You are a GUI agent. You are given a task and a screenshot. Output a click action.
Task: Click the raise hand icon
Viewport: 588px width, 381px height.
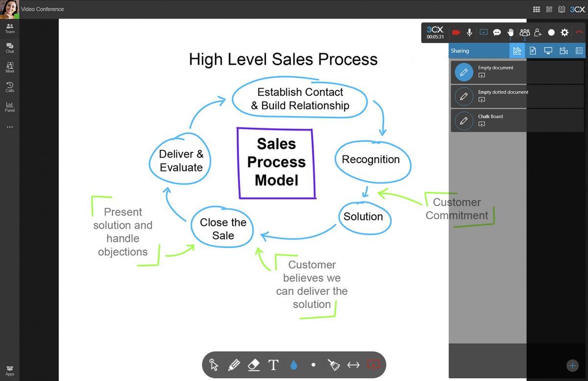(x=510, y=32)
